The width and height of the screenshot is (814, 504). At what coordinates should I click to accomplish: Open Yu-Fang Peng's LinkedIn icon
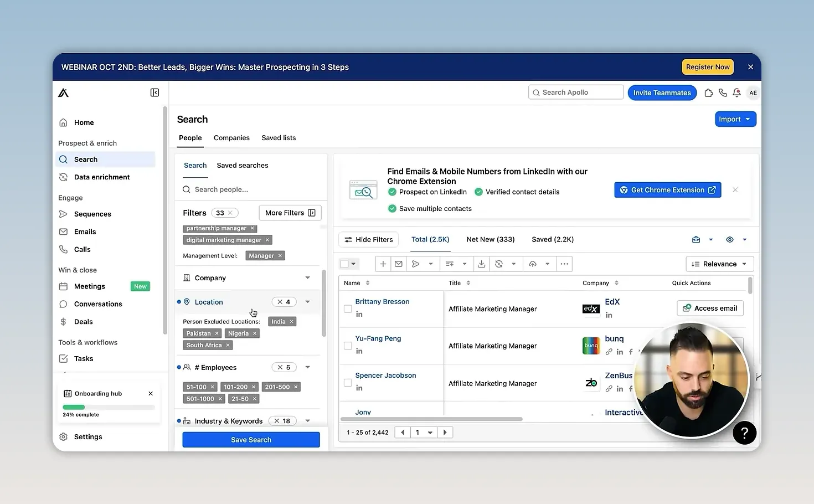[359, 351]
